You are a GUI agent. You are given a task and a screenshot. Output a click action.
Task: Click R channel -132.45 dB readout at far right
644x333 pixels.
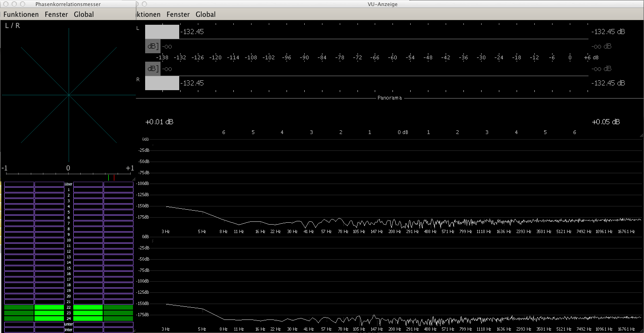(x=608, y=83)
